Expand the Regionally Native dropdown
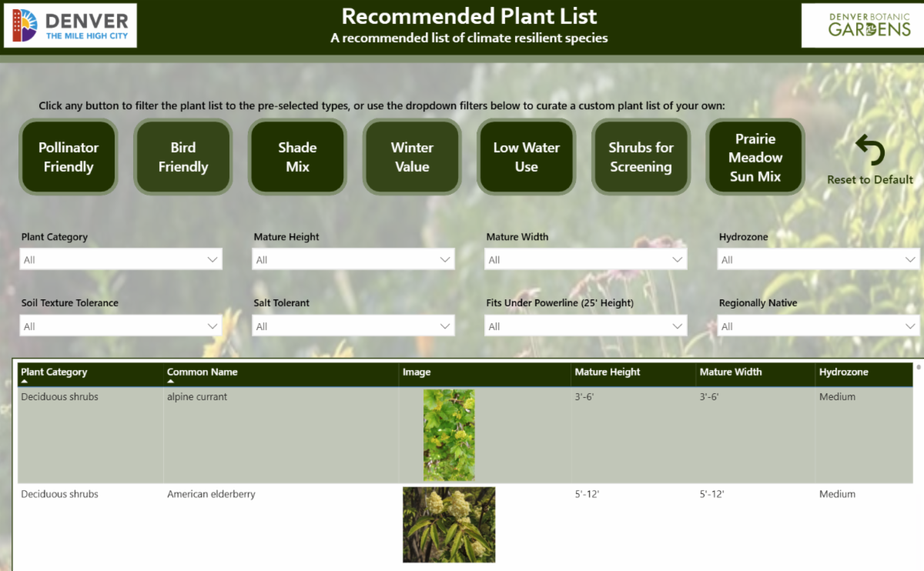The height and width of the screenshot is (571, 924). click(x=819, y=326)
